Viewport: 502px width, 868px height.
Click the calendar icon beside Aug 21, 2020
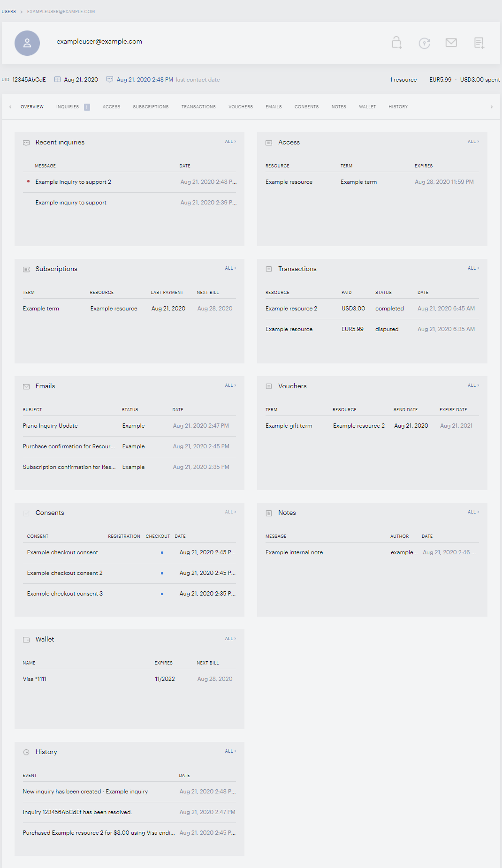57,79
